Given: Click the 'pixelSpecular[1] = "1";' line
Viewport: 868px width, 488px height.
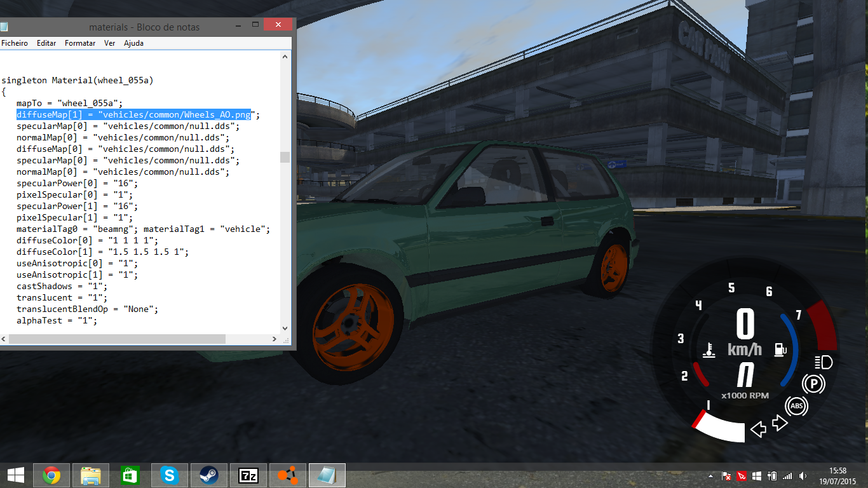Looking at the screenshot, I should pyautogui.click(x=74, y=217).
